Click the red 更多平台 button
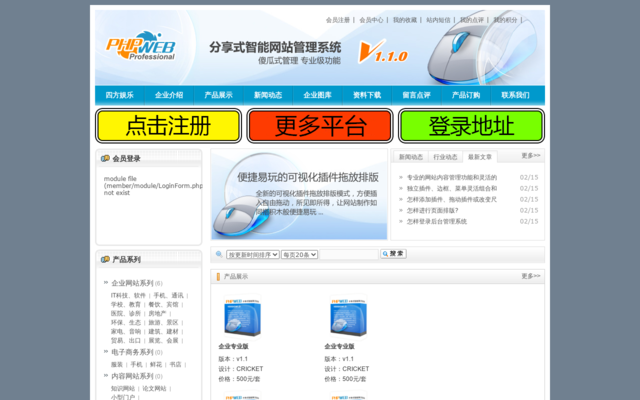Image resolution: width=640 pixels, height=400 pixels. pos(320,126)
